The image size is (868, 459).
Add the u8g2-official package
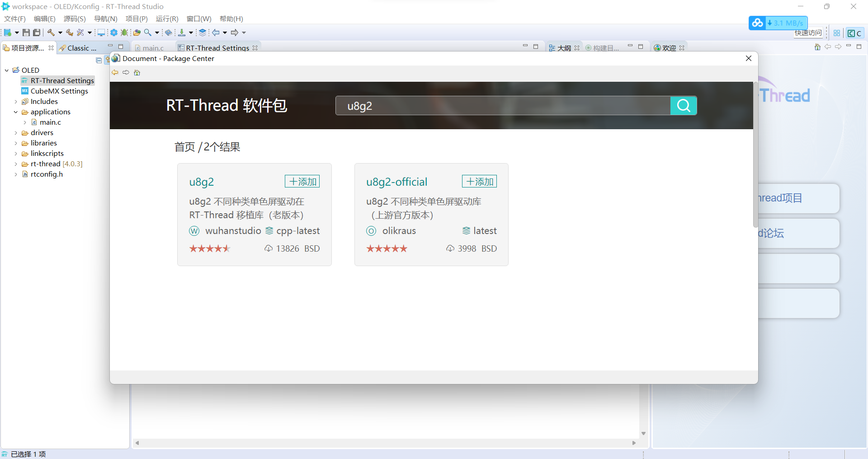[479, 182]
